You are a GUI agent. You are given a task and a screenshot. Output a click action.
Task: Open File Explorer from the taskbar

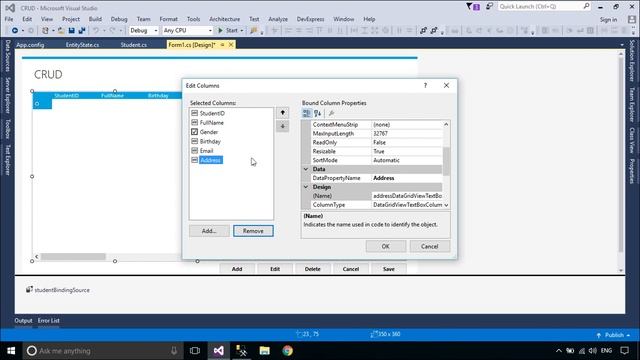tap(264, 351)
